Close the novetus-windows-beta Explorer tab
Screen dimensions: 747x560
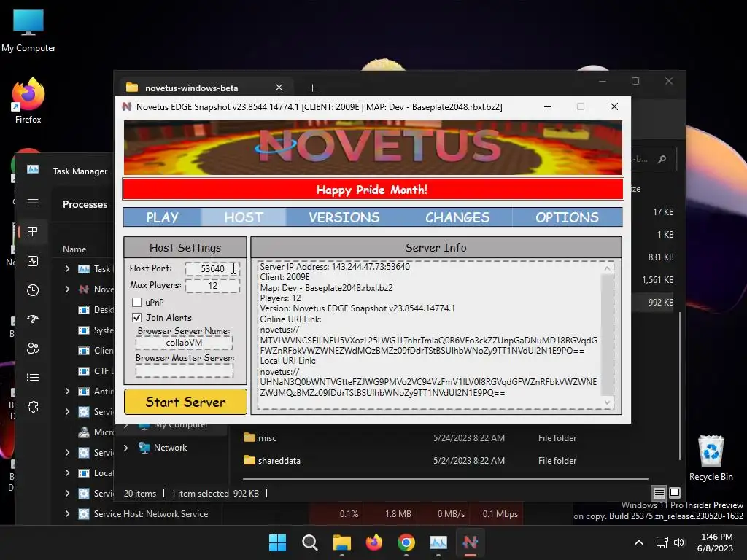pyautogui.click(x=279, y=87)
